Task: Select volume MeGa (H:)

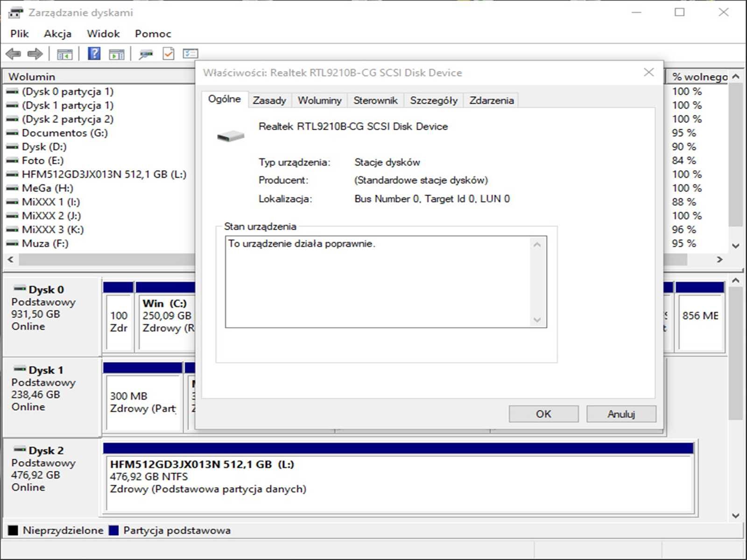Action: tap(47, 188)
